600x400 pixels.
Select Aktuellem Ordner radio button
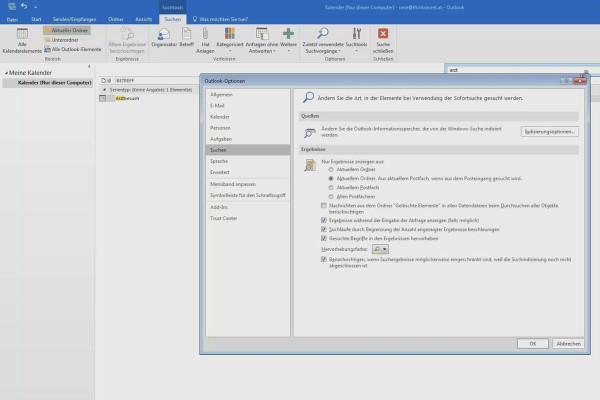[x=331, y=170]
